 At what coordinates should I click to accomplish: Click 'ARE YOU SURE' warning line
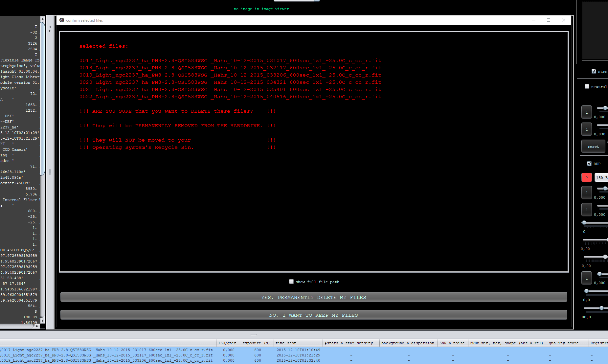click(x=178, y=111)
